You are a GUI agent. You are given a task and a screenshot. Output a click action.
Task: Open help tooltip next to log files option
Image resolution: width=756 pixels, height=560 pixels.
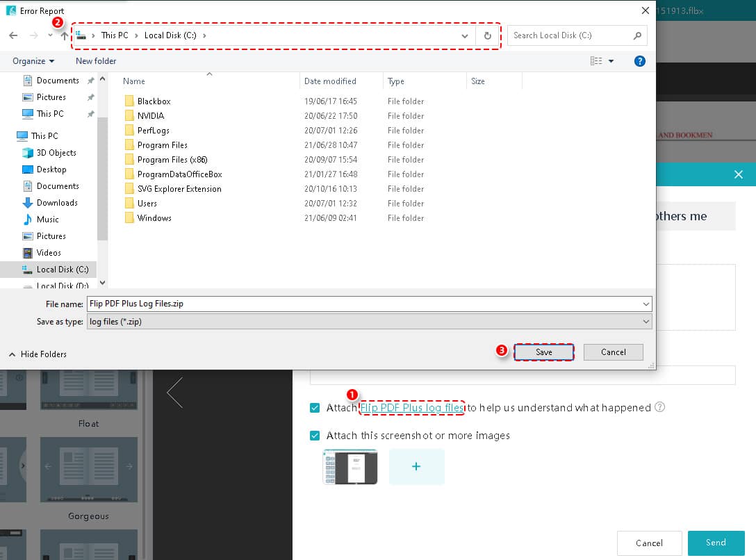(659, 407)
